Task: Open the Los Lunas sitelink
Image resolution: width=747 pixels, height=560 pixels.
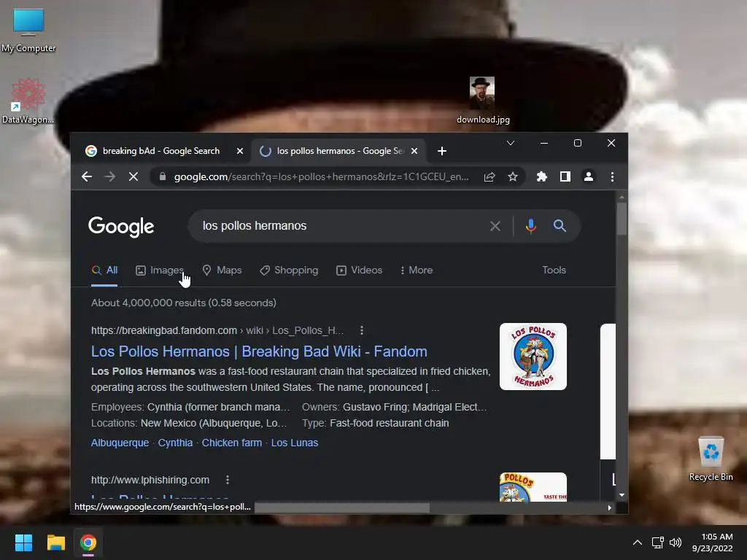Action: pyautogui.click(x=295, y=443)
